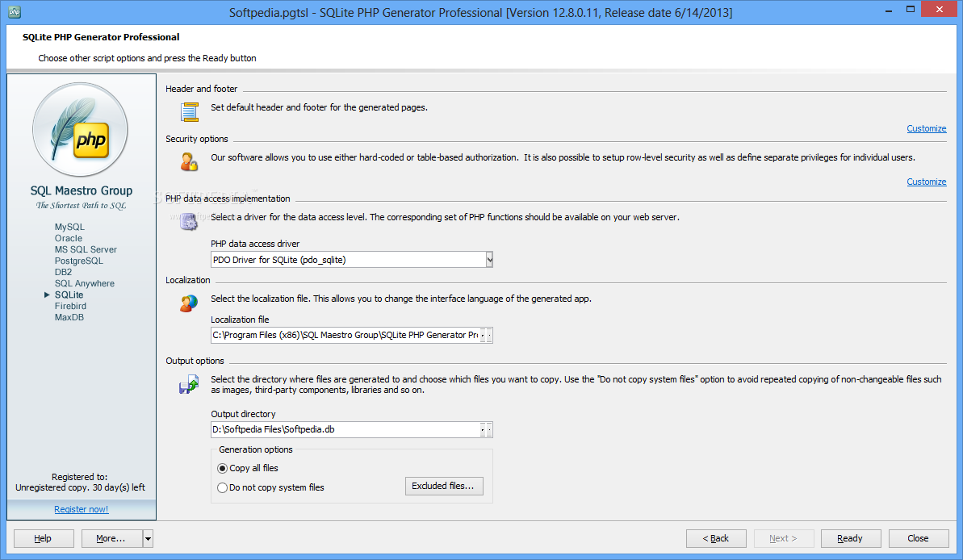The width and height of the screenshot is (963, 560).
Task: Click the Register now! link
Action: tap(81, 510)
